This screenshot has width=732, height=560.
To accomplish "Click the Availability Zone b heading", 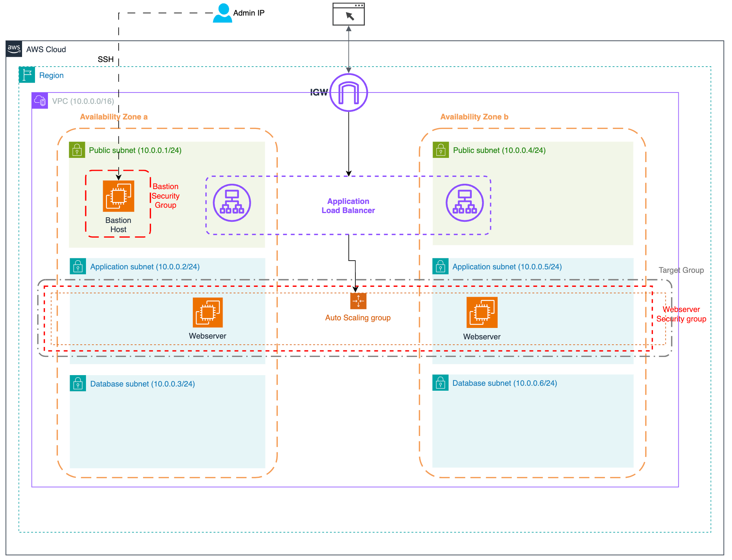I will coord(474,117).
